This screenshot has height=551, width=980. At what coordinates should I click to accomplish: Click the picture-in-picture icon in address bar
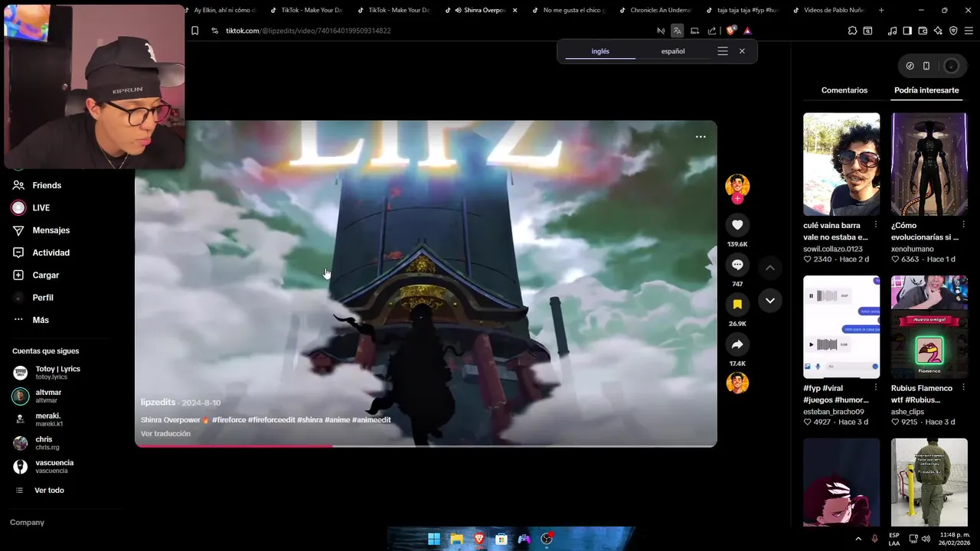point(694,31)
